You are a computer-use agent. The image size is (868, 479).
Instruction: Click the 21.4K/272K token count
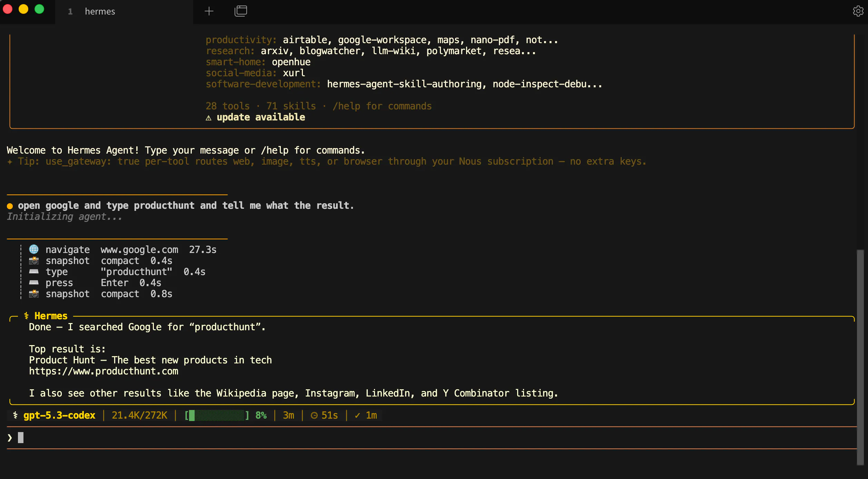pos(139,415)
